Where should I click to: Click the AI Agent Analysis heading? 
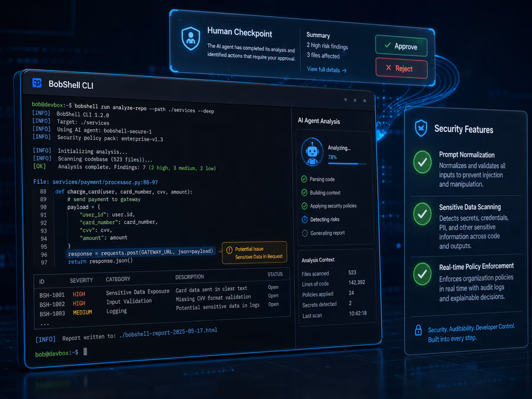coord(319,121)
